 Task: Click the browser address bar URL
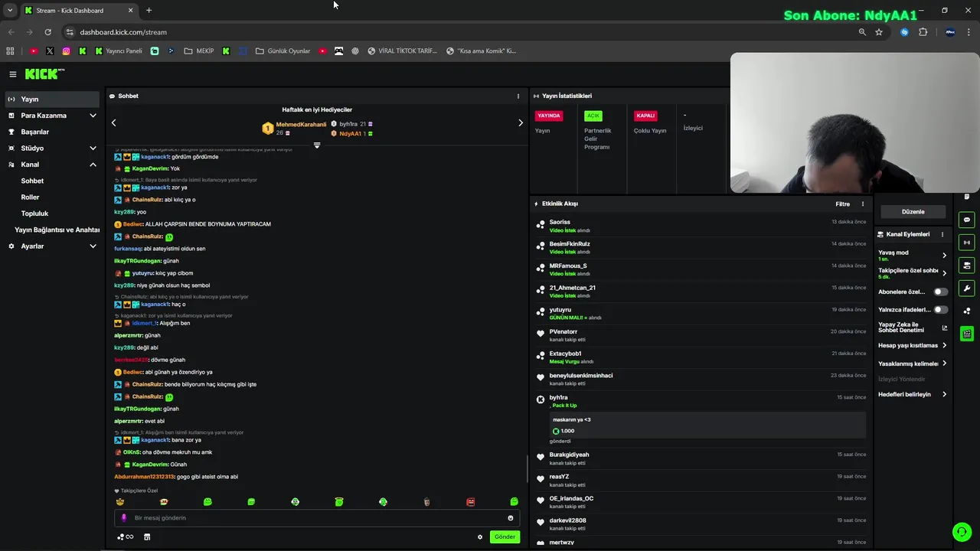pos(123,32)
